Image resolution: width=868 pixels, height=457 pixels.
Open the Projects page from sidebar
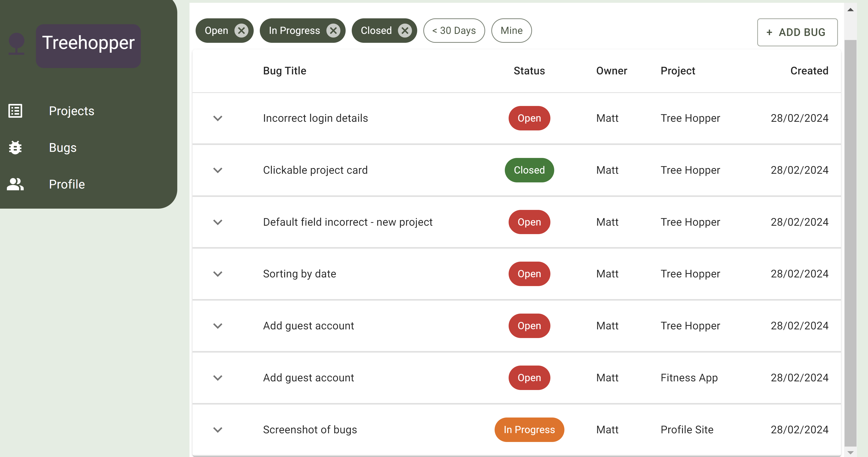[71, 111]
